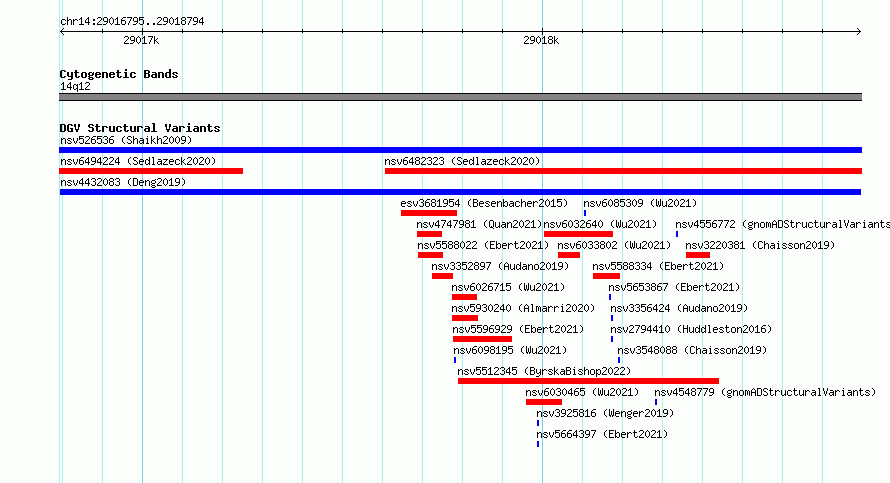Select nsv6026715 (Wu2021) label

pos(508,287)
